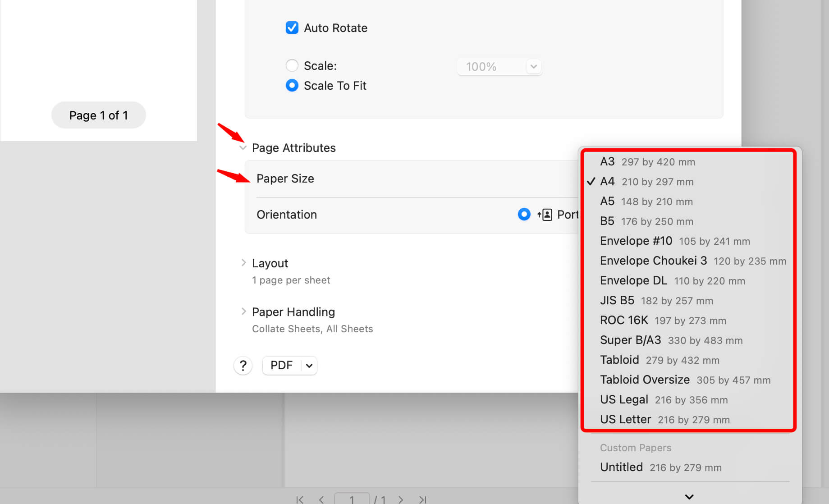Select the Portrait orientation radio button
This screenshot has height=504, width=829.
tap(524, 214)
